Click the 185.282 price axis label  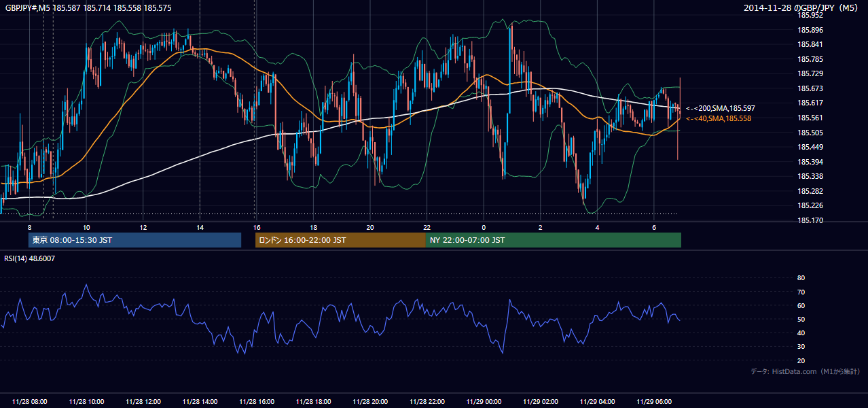point(810,191)
